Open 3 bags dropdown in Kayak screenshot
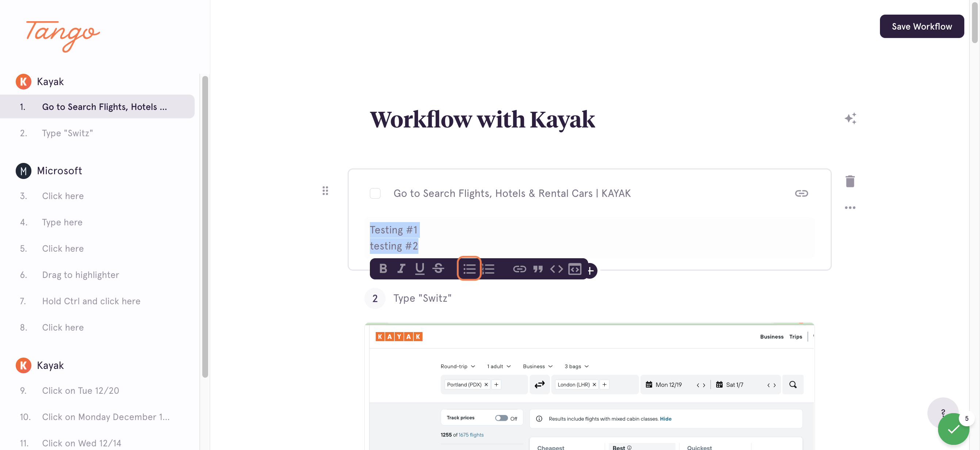The height and width of the screenshot is (450, 980). coord(577,366)
